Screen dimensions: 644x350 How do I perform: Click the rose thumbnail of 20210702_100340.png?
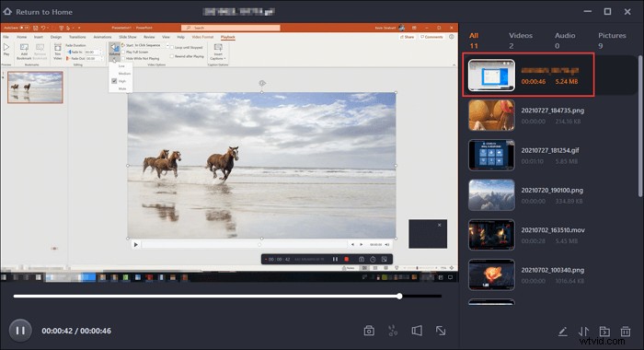click(x=491, y=274)
